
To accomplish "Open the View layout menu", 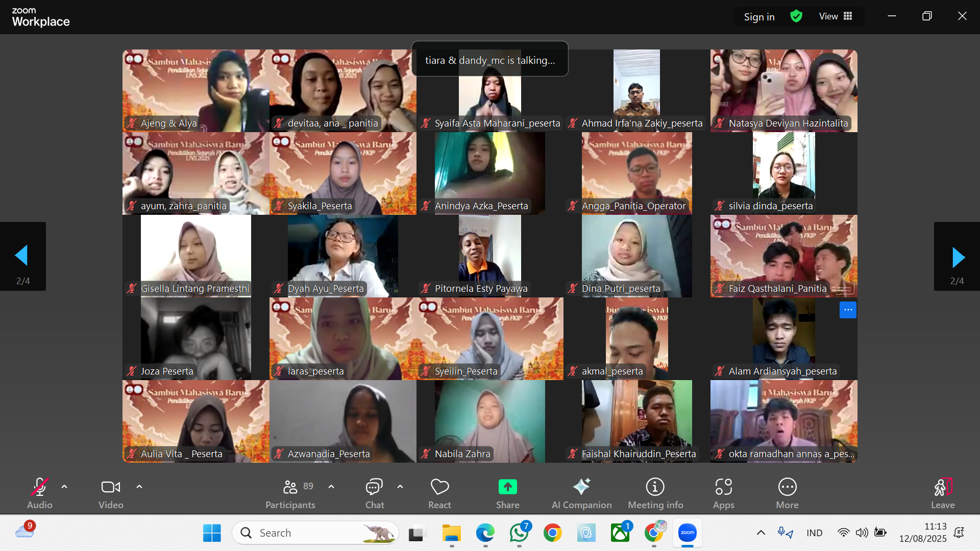I will click(836, 16).
